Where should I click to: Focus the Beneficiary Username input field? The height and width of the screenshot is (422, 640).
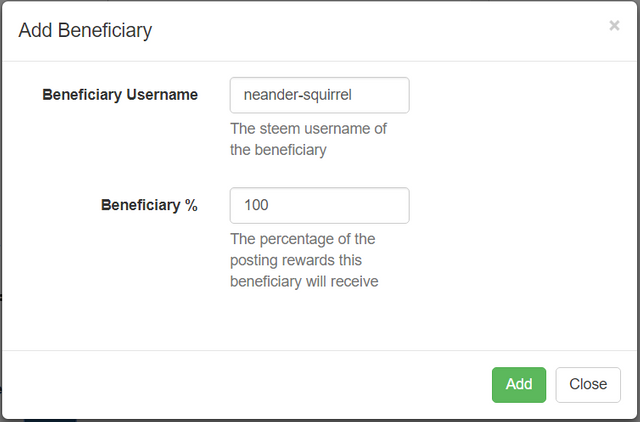click(319, 96)
